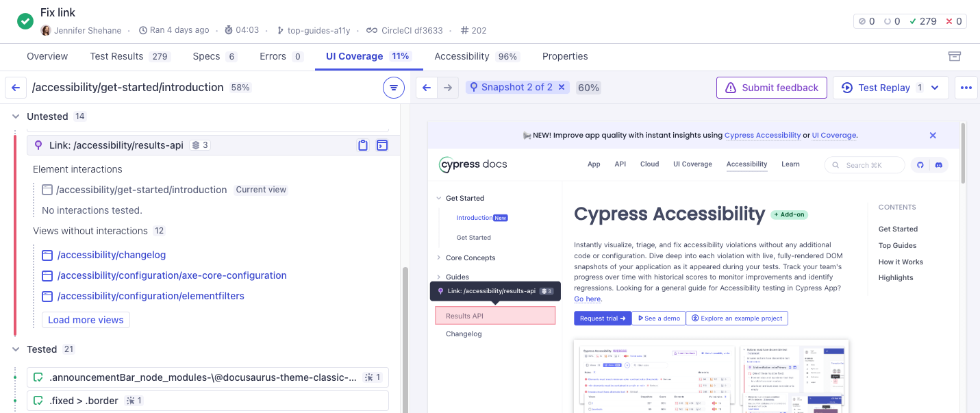Go back from introduction view
Screen dimensions: 980x413
(16, 88)
